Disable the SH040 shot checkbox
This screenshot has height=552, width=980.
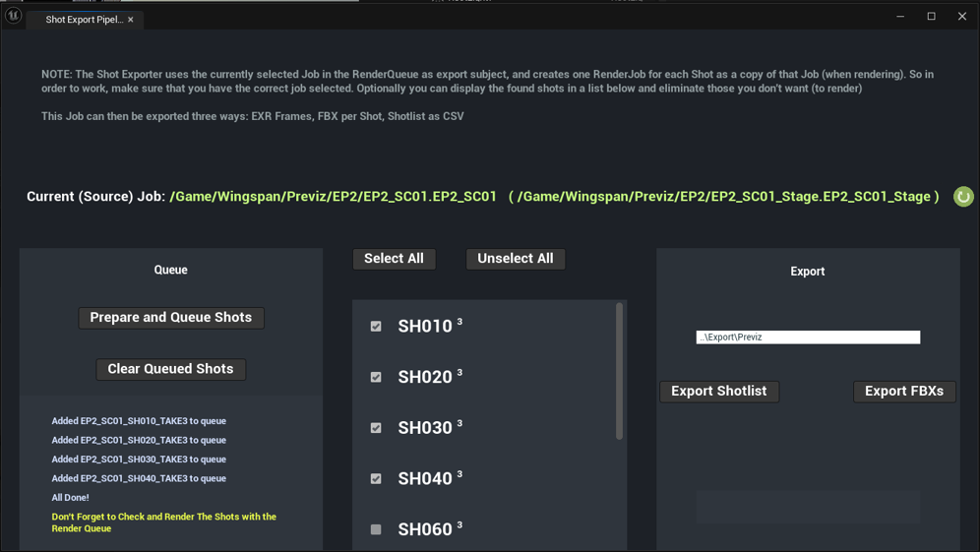pos(376,479)
